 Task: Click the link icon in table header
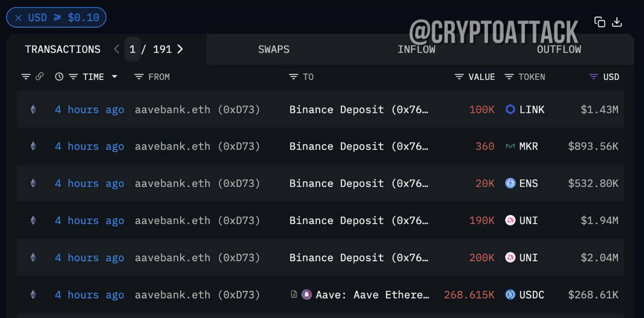40,76
